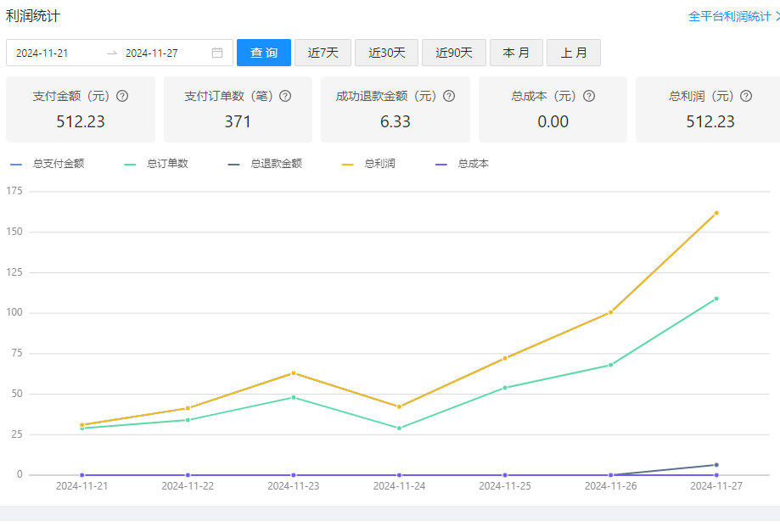The width and height of the screenshot is (780, 532).
Task: Click the blue 查询 query button
Action: (x=263, y=52)
